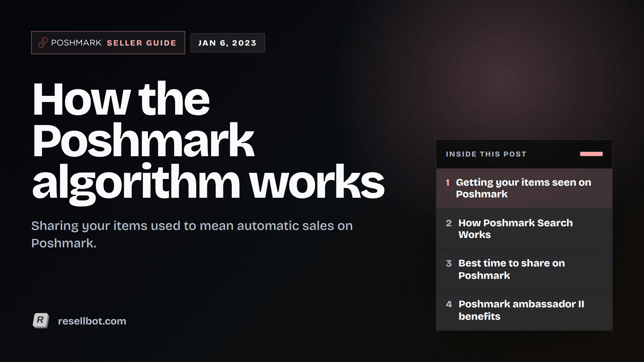Open the resellbot.com link
This screenshot has width=644, height=362.
[x=92, y=321]
